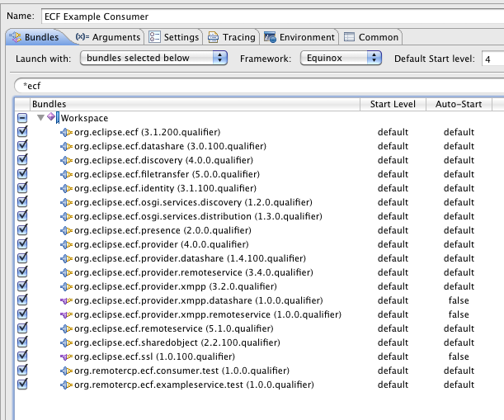Collapse the Workspace tree node
The image size is (504, 420).
[x=40, y=118]
